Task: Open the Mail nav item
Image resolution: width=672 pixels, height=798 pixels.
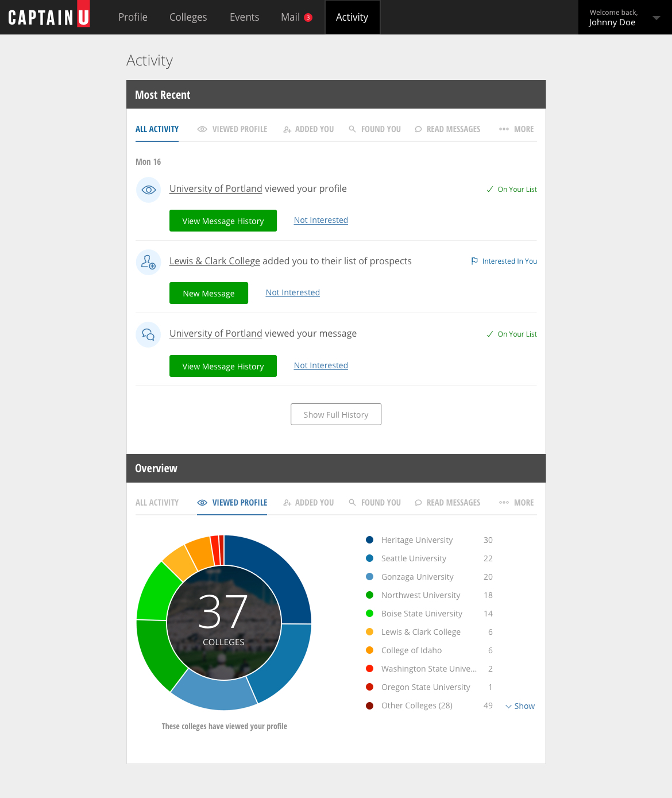Action: tap(290, 17)
